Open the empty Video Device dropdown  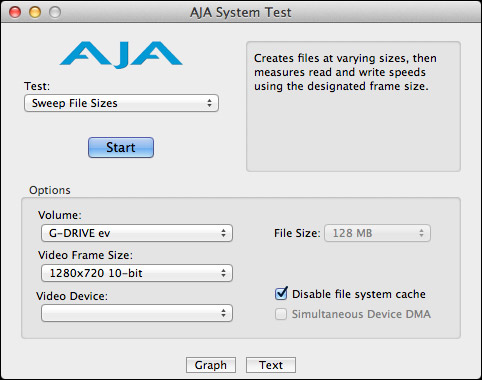pos(137,313)
